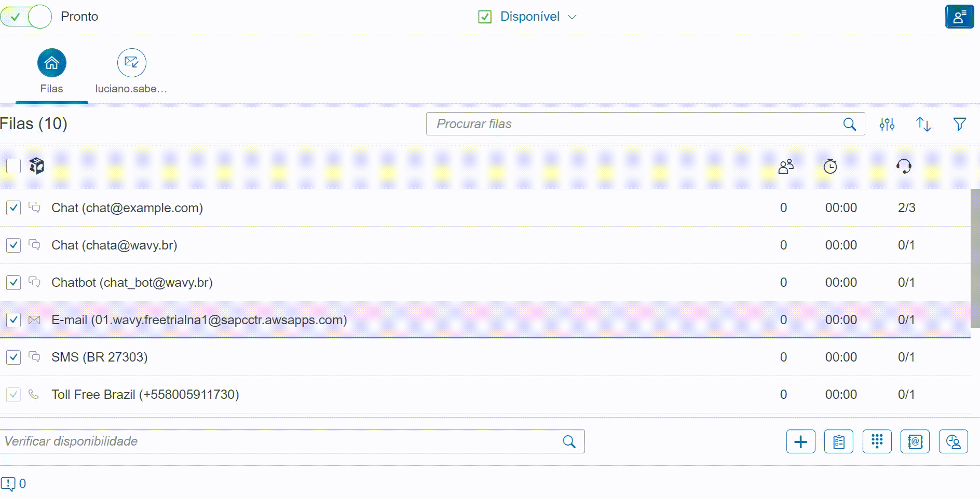Uncheck SMS (BR 27303) checkbox
This screenshot has width=980, height=499.
13,357
